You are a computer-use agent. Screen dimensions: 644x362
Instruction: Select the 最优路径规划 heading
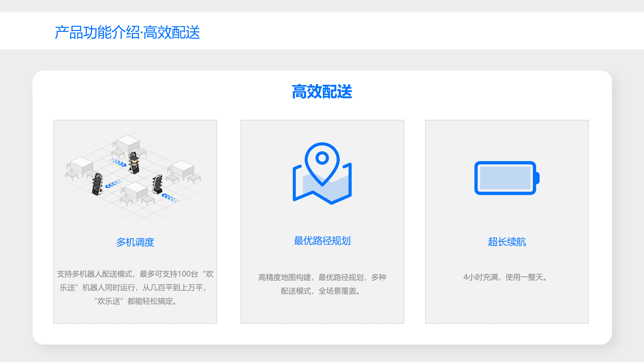click(322, 241)
